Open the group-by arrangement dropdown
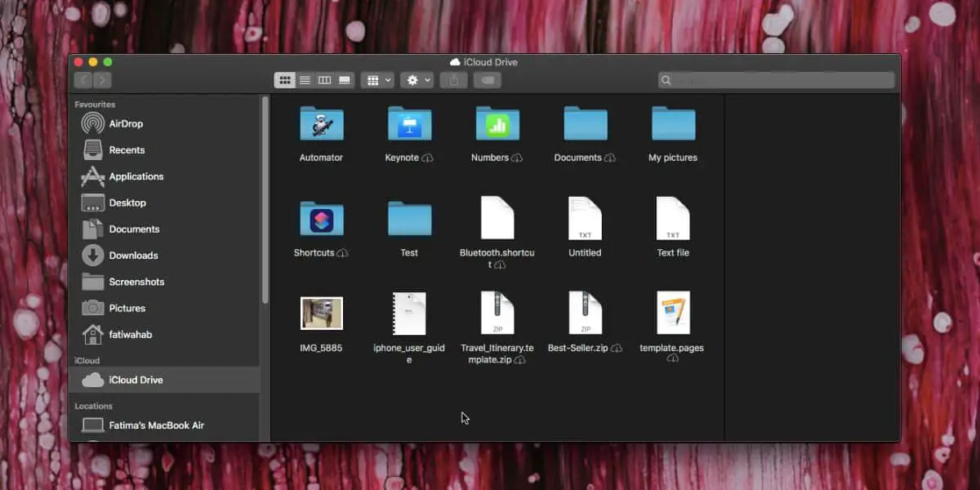This screenshot has width=980, height=490. coord(378,80)
